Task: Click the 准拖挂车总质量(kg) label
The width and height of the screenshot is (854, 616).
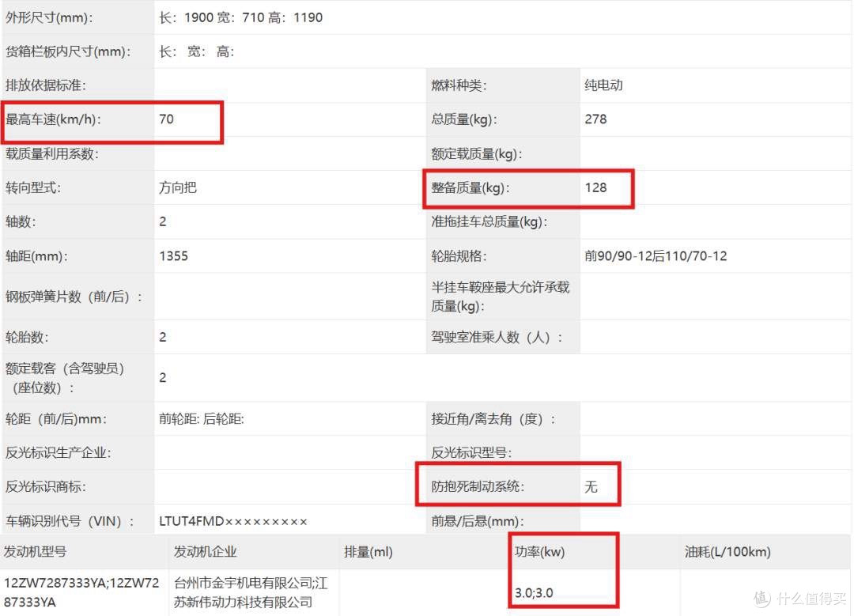Action: coord(489,221)
